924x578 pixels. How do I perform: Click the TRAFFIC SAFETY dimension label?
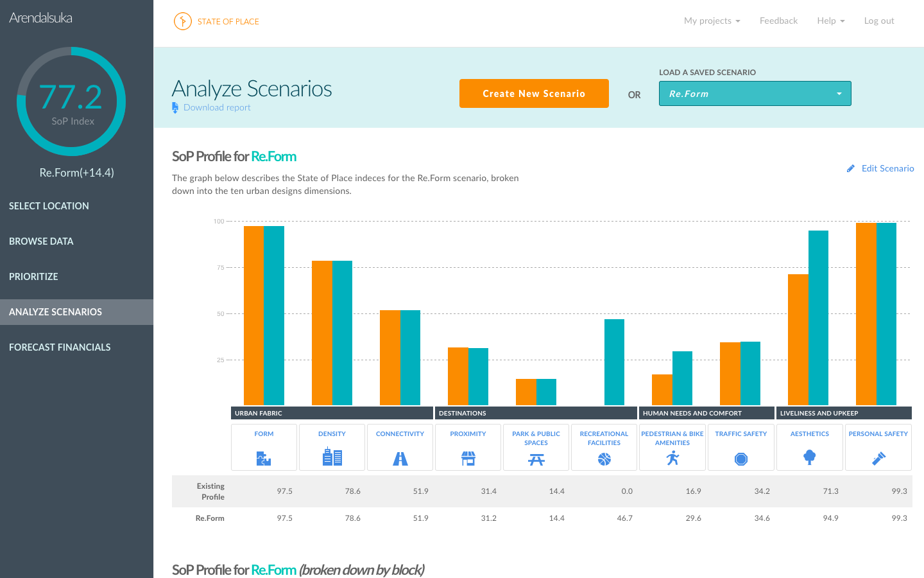pos(741,434)
